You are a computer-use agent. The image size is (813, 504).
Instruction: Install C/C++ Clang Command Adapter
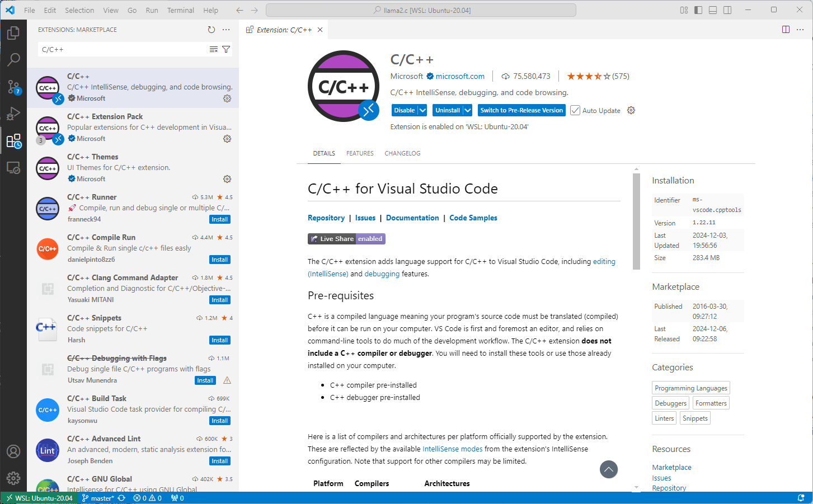[x=220, y=300]
